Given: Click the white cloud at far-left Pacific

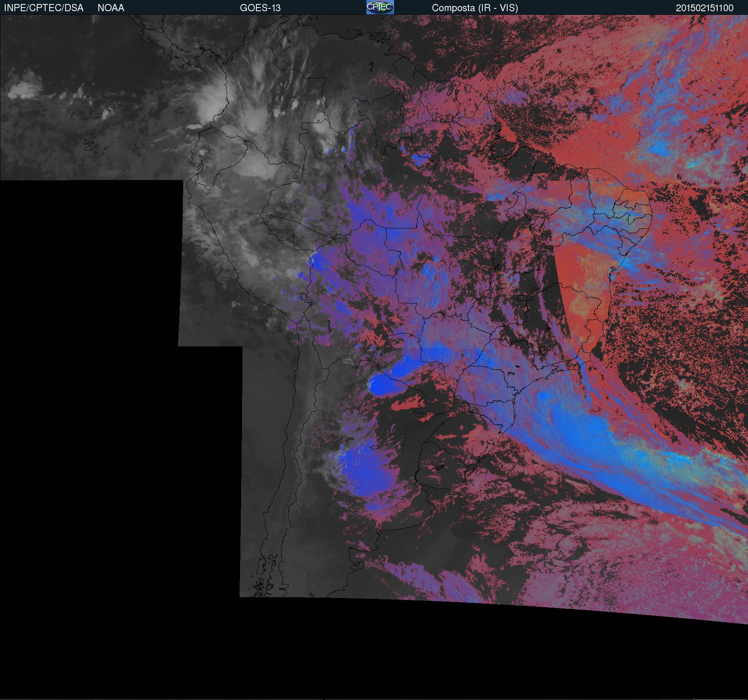Looking at the screenshot, I should point(24,90).
